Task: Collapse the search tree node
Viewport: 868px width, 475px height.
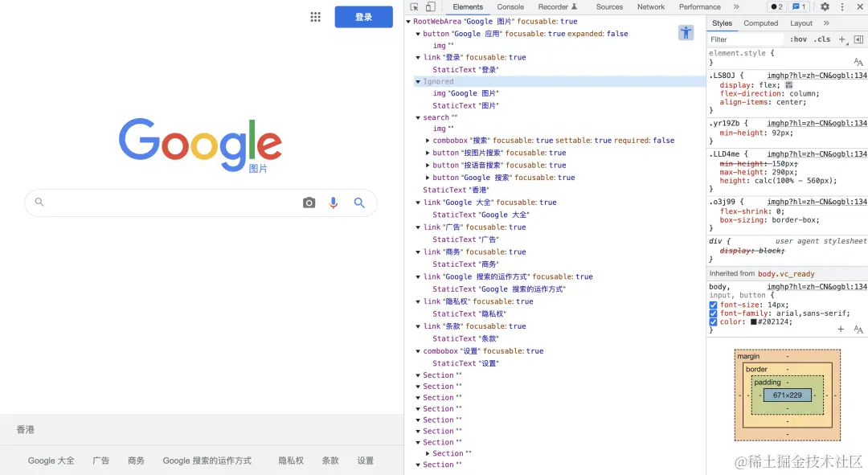Action: [x=418, y=117]
